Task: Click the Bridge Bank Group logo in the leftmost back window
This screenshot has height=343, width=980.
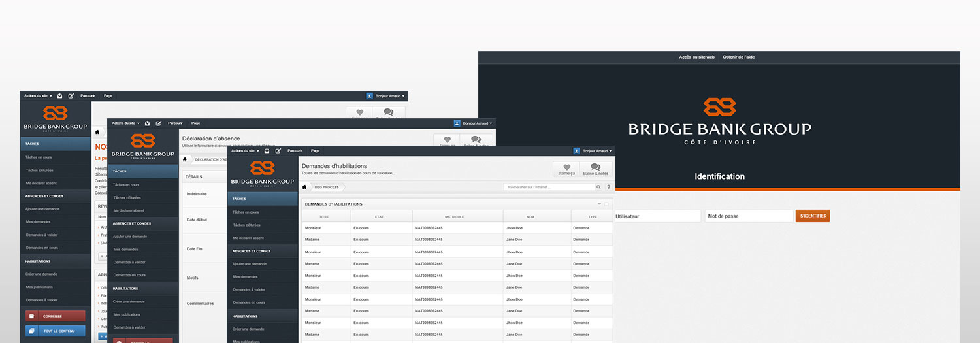Action: 55,120
